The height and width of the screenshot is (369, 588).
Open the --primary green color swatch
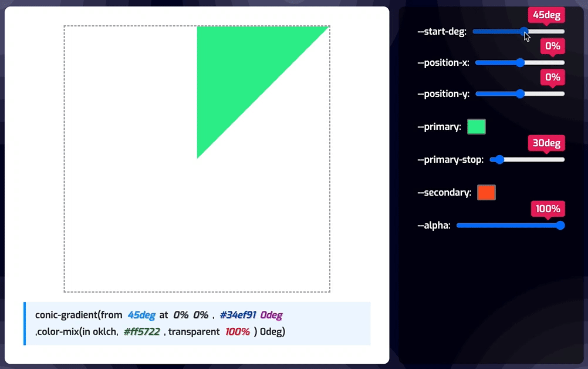pyautogui.click(x=477, y=126)
